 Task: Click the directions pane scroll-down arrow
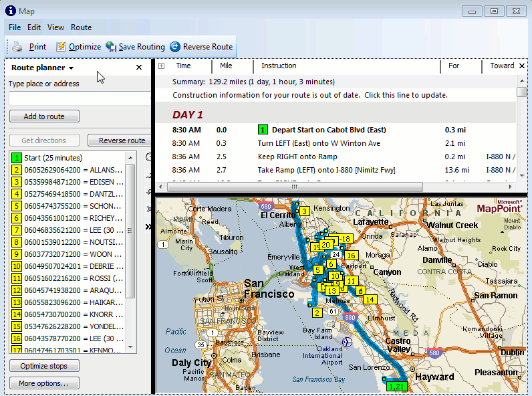point(522,175)
